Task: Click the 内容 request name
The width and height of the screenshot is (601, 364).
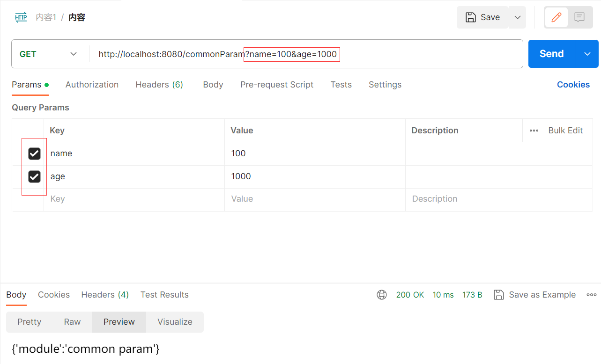Action: point(77,17)
